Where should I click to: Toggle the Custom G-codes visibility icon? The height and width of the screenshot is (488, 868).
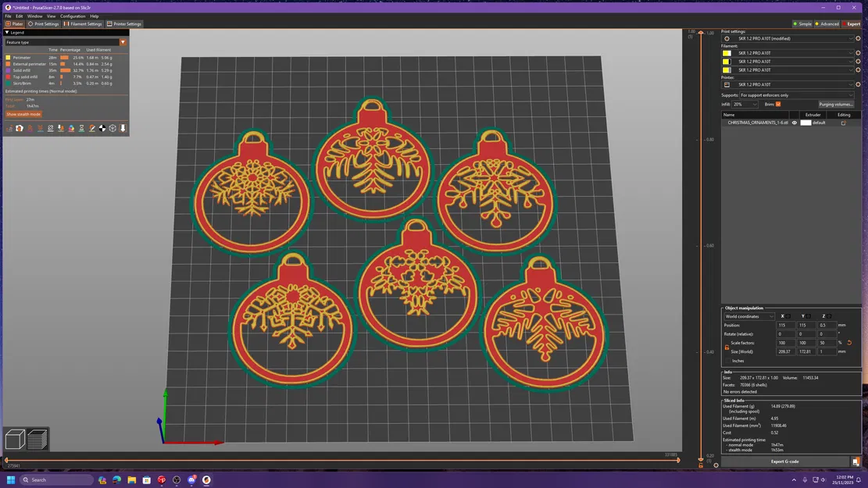point(92,128)
